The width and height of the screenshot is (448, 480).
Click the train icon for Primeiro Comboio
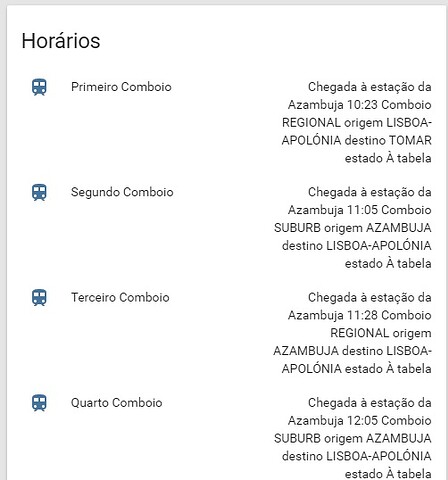(x=39, y=87)
